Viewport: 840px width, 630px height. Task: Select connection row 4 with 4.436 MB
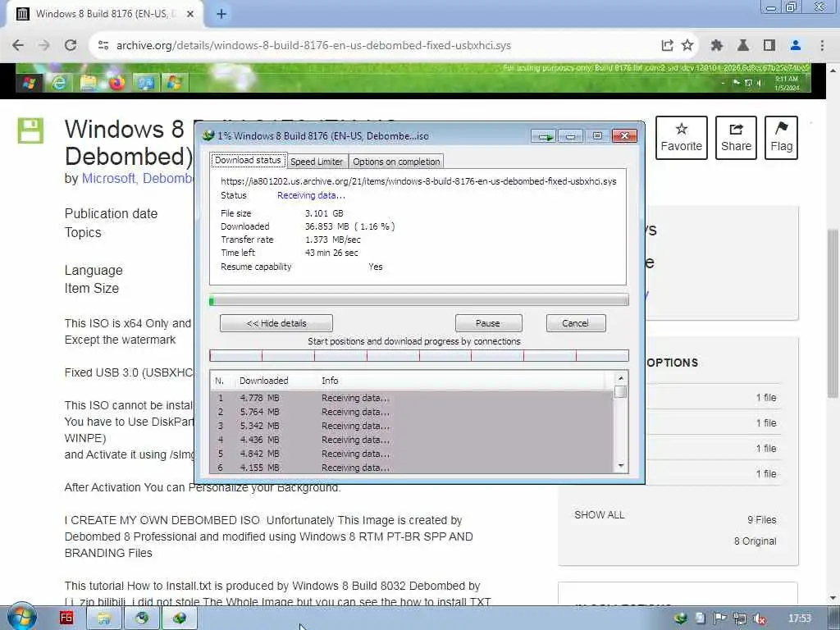click(x=412, y=440)
